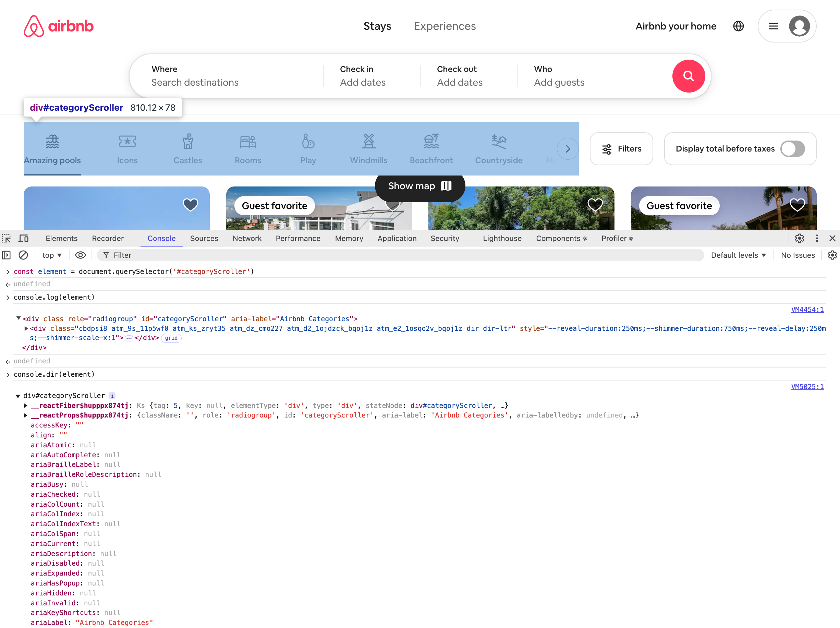Screen dimensions: 840x628
Task: Open source link VM4454:1
Action: pyautogui.click(x=807, y=309)
